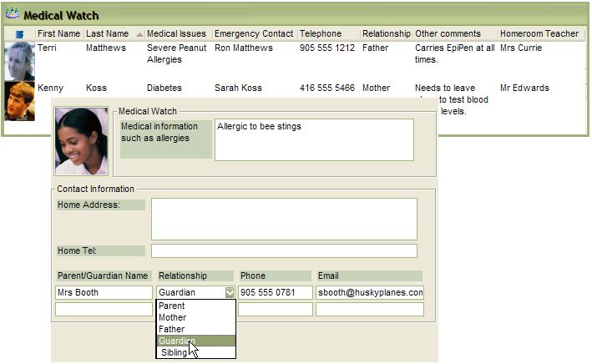The width and height of the screenshot is (592, 364).
Task: Choose Parent from the relationship list
Action: coord(171,306)
